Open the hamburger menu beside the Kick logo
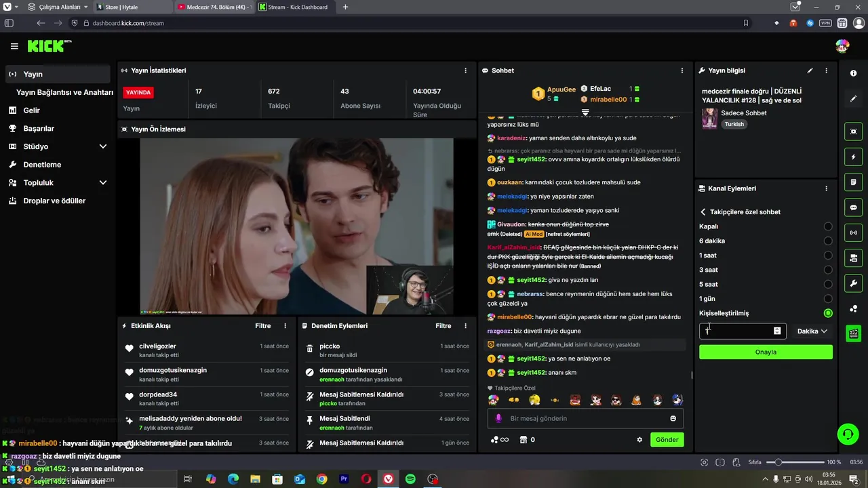 [x=14, y=46]
